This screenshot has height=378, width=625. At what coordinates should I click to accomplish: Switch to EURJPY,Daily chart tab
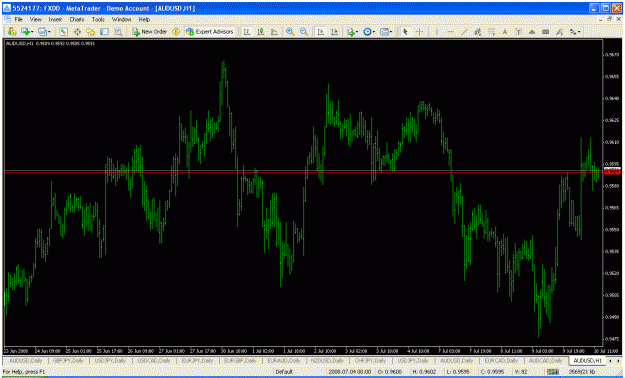[x=197, y=360]
